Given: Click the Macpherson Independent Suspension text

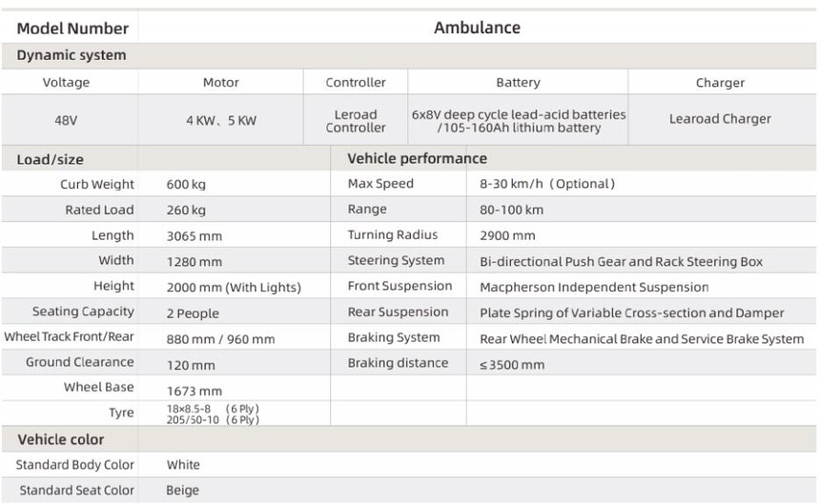Looking at the screenshot, I should tap(594, 287).
